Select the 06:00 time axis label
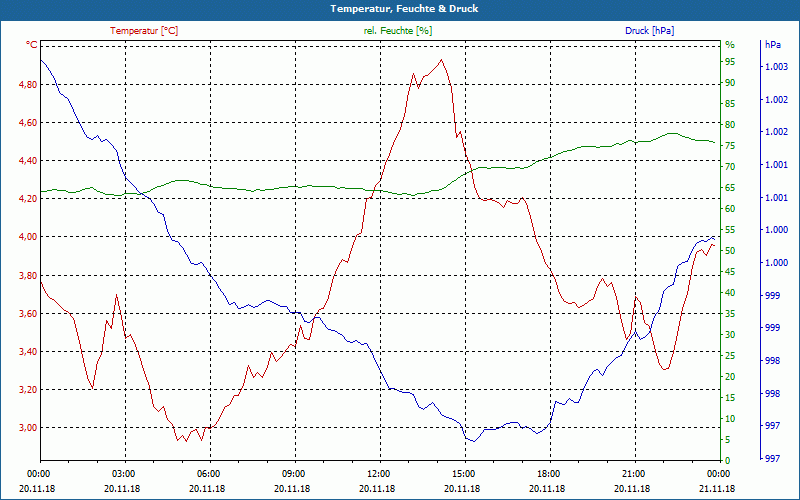The height and width of the screenshot is (500, 800). point(207,473)
